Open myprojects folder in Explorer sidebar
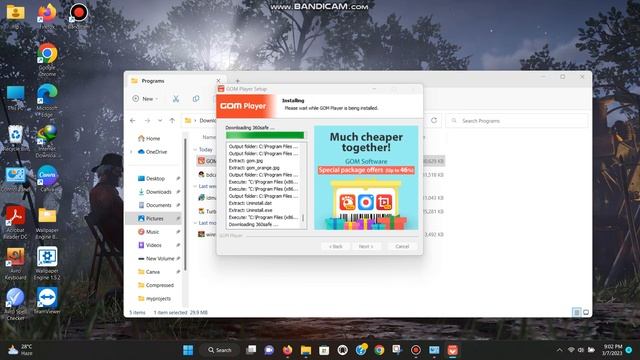The image size is (640, 360). point(155,299)
